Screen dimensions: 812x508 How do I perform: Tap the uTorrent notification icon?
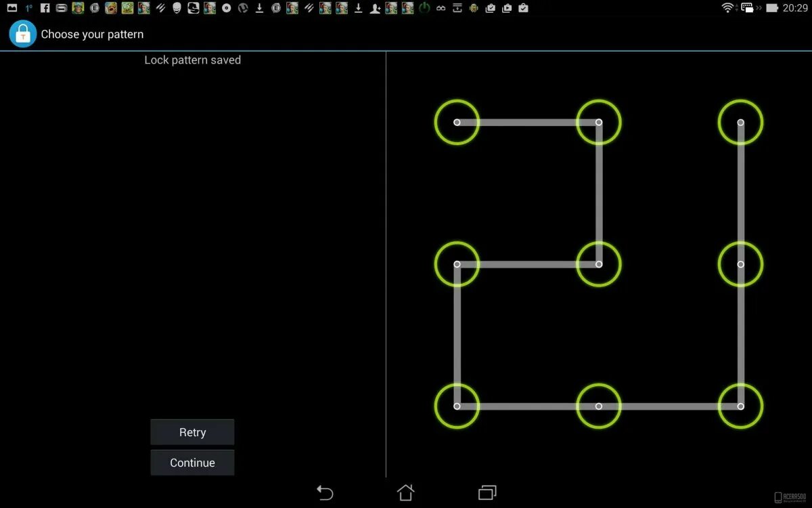243,8
